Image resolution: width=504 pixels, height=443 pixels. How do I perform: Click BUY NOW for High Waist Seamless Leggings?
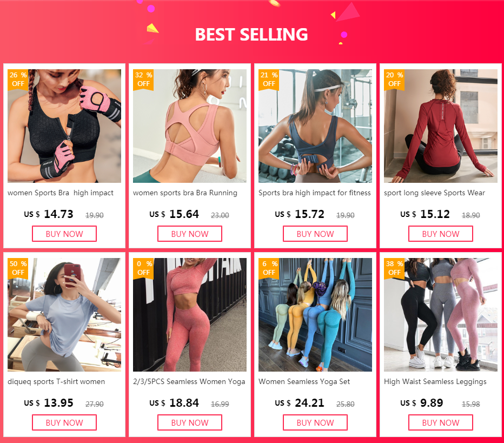pos(441,422)
